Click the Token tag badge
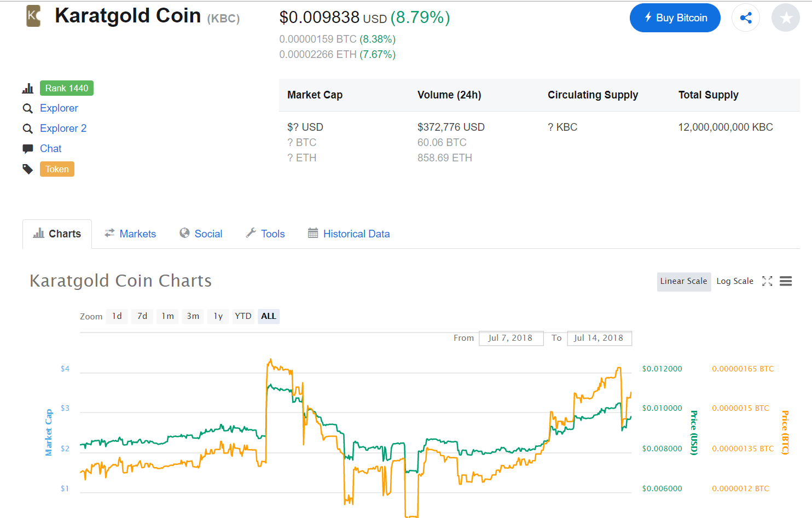This screenshot has height=518, width=812. [x=57, y=169]
